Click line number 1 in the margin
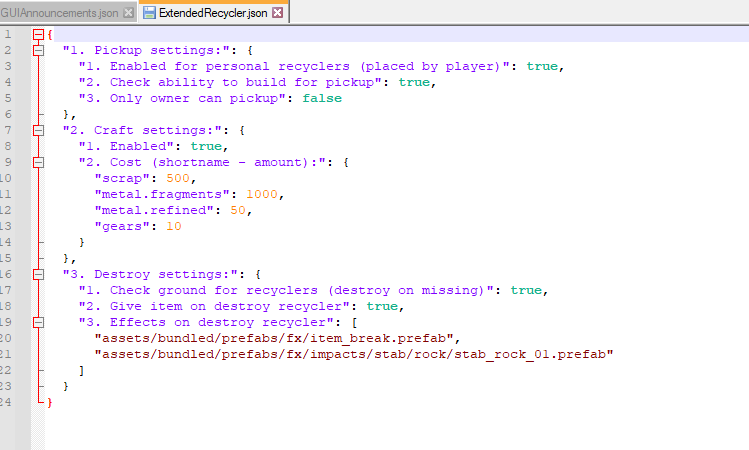Viewport: 749px width, 450px height. 8,34
